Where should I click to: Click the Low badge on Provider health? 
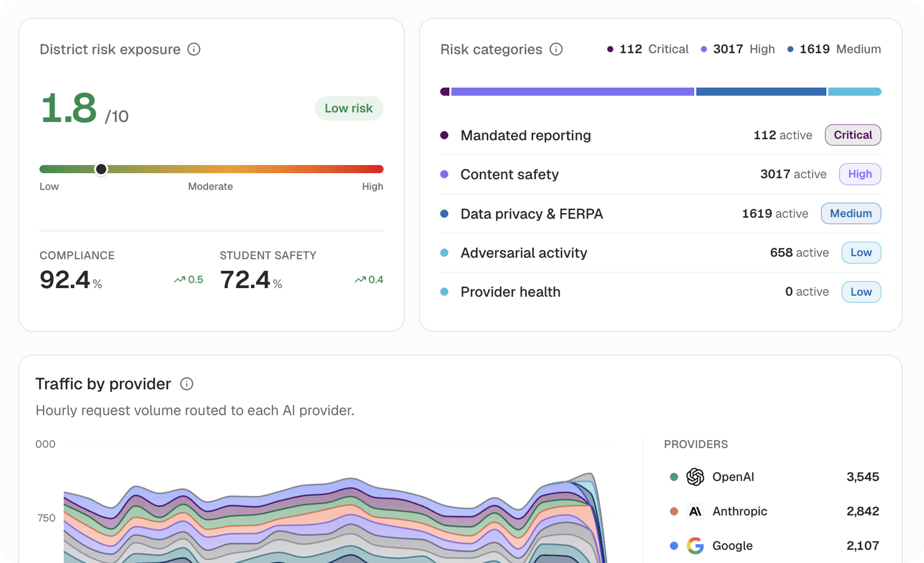point(861,292)
